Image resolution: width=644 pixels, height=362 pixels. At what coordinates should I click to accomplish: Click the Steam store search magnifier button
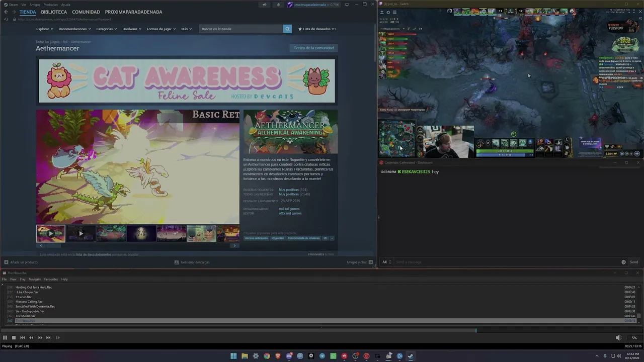(287, 29)
